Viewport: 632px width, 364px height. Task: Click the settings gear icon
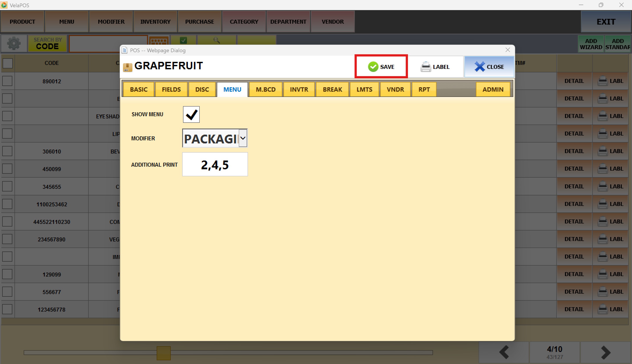point(14,43)
